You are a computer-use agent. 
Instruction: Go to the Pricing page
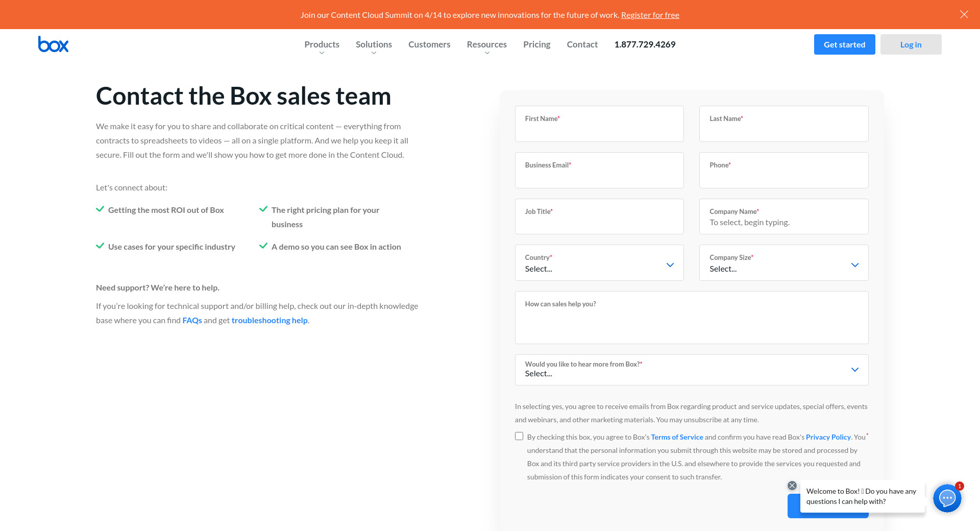click(536, 44)
